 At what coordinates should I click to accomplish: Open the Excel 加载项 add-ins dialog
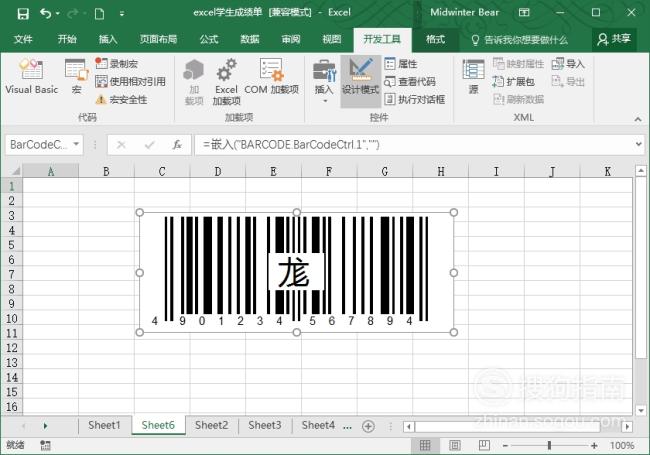click(x=226, y=82)
